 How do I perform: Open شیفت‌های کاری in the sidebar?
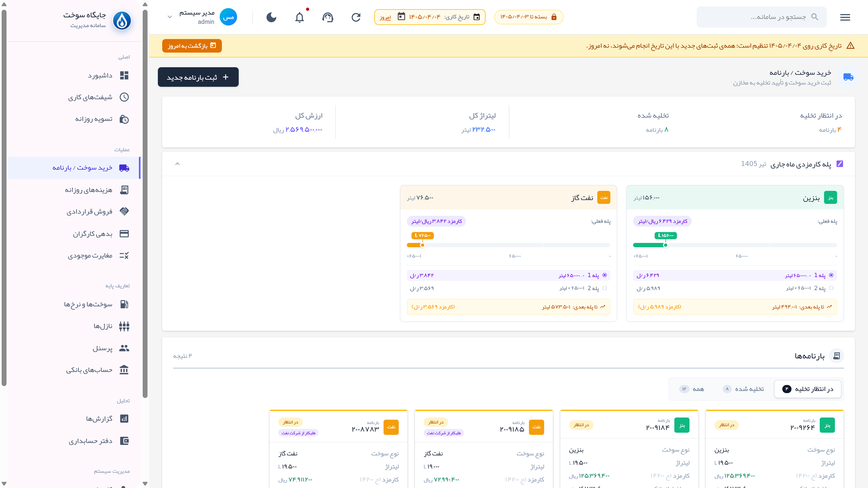point(74,97)
